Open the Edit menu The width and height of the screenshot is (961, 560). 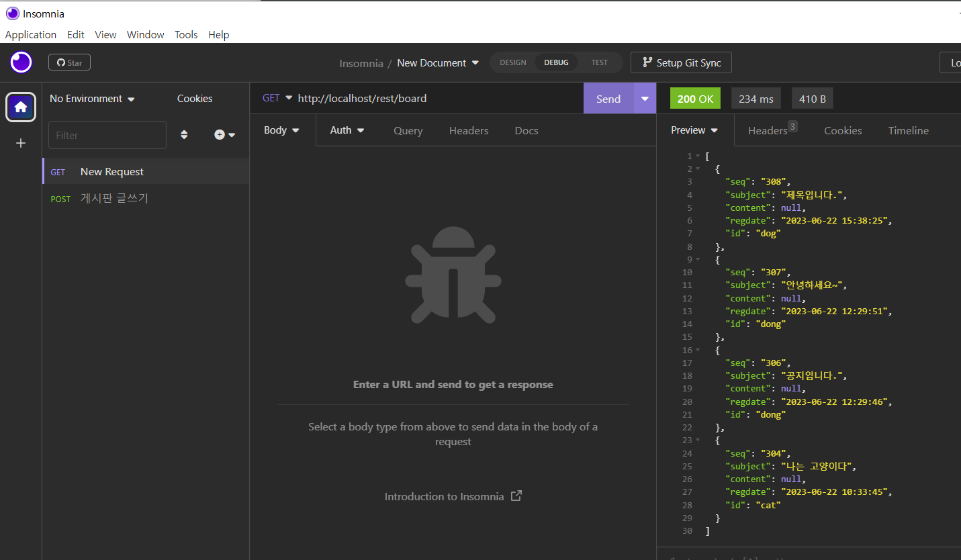point(76,34)
